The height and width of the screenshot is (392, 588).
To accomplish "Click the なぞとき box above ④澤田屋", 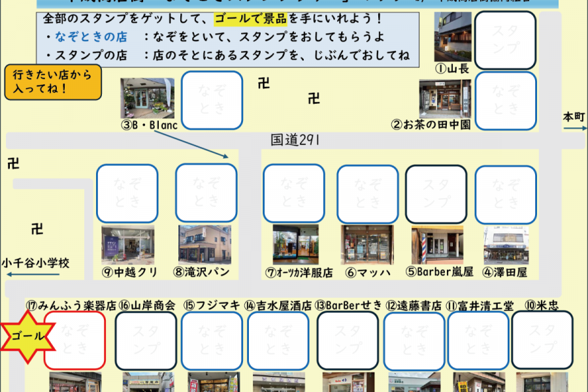I will (x=506, y=194).
